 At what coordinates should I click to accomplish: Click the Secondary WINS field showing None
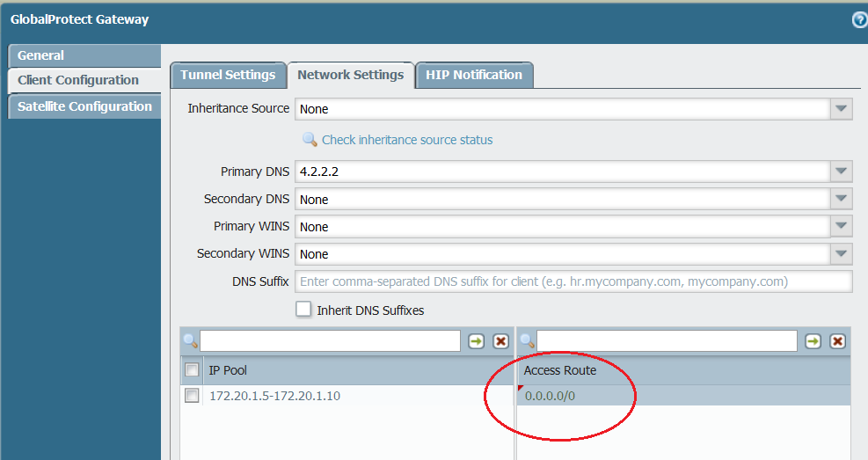563,253
